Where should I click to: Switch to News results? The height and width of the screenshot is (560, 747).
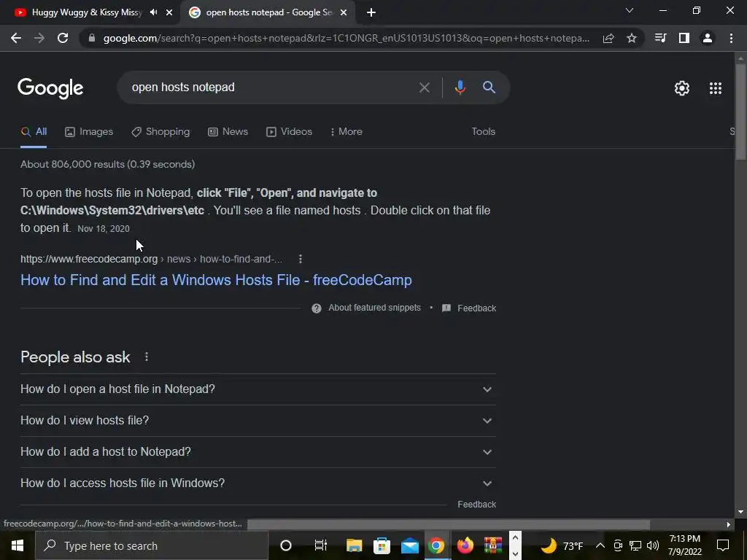click(228, 132)
